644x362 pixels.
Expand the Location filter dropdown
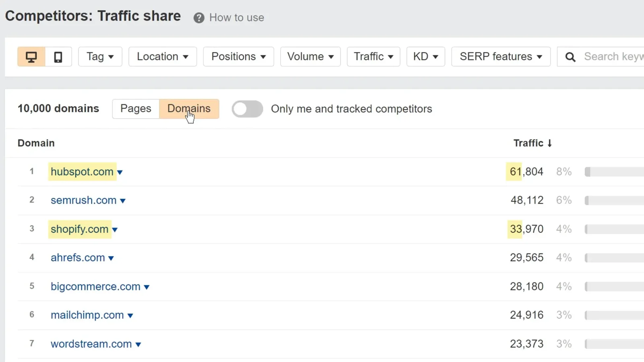click(162, 57)
